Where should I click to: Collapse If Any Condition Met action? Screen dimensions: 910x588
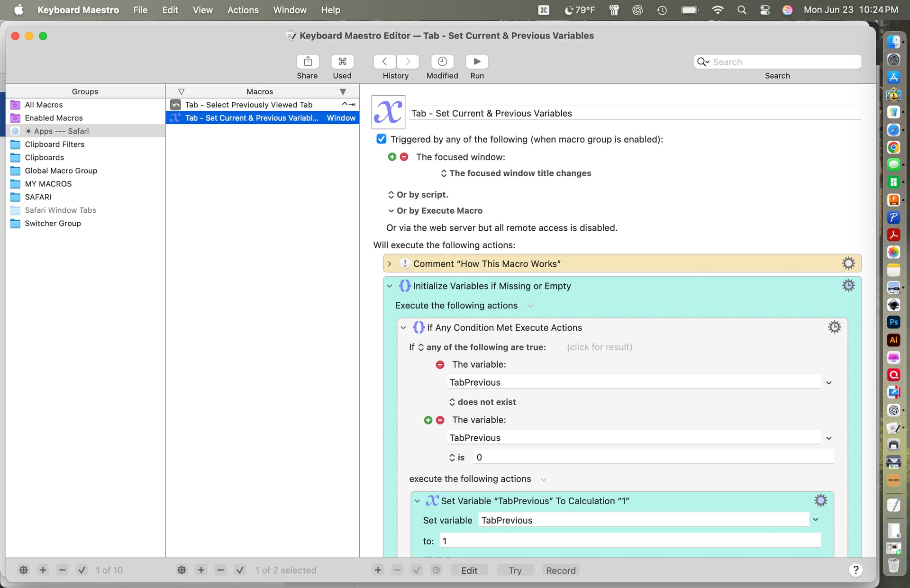click(403, 327)
